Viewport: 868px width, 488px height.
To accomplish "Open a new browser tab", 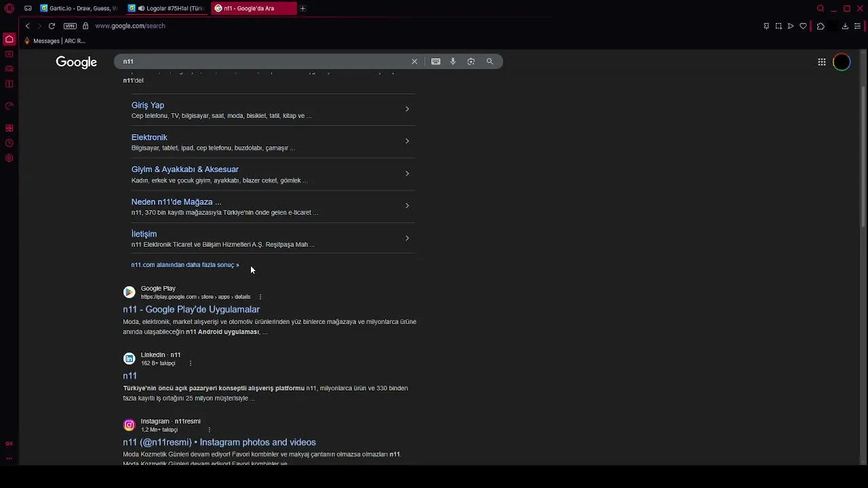I will coord(302,8).
